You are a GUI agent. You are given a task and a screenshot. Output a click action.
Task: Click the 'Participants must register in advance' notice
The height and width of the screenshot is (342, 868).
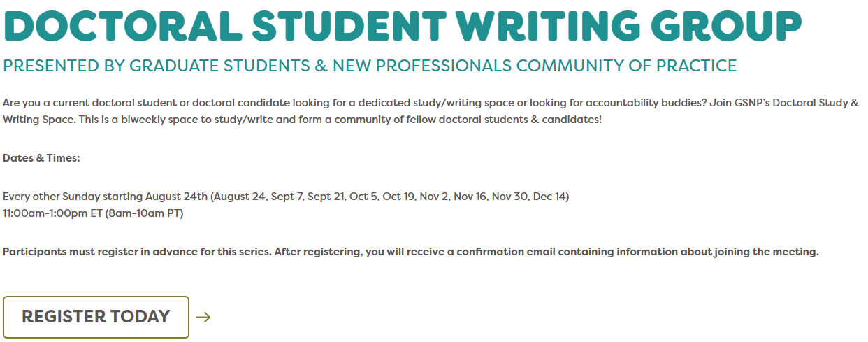tap(411, 252)
